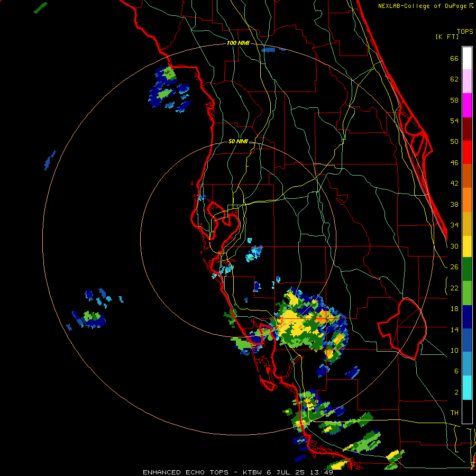
Task: Click the 42 value on the legend
Action: [454, 184]
